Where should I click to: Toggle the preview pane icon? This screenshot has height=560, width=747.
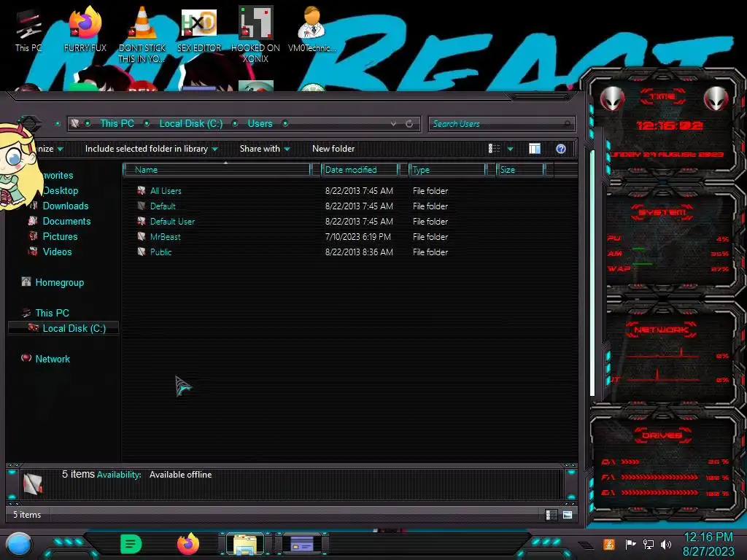(535, 149)
